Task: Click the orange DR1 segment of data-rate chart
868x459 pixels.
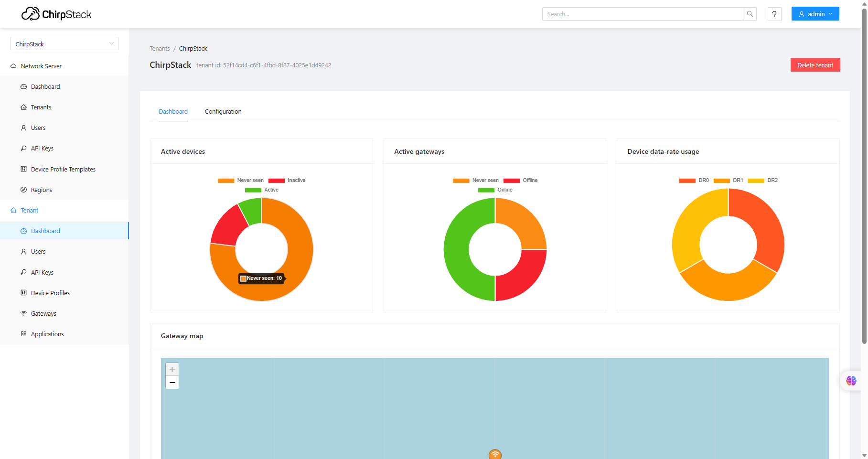Action: 728,287
